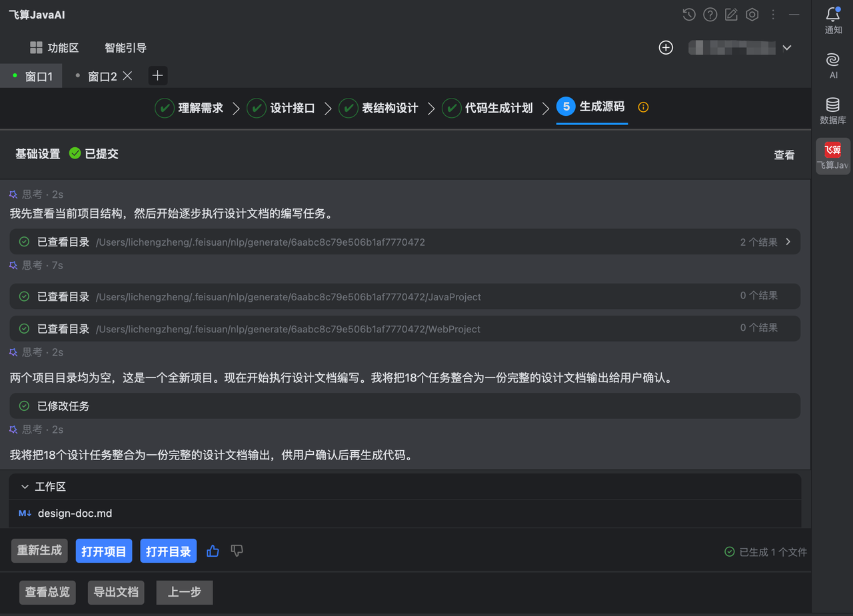Screen dimensions: 853x616
Task: Click the 重新生成 button
Action: (39, 551)
